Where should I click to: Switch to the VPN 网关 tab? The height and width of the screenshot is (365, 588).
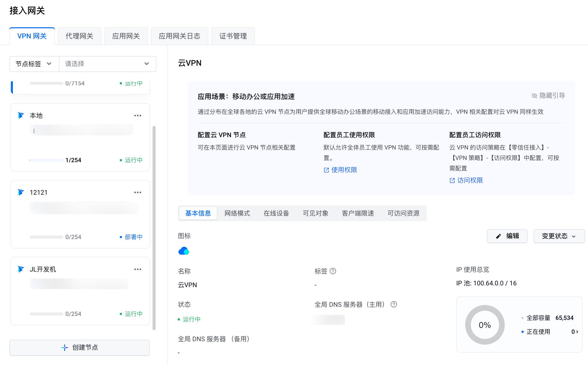[32, 36]
